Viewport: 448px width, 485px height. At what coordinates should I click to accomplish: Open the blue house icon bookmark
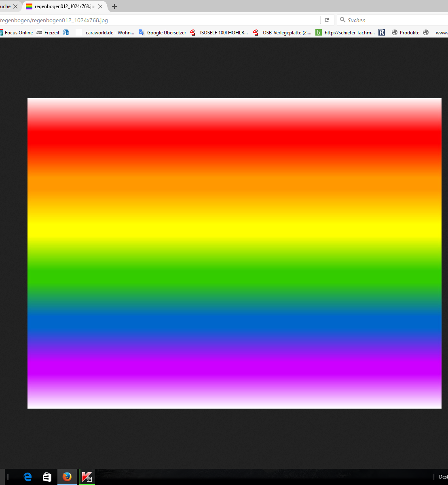66,32
